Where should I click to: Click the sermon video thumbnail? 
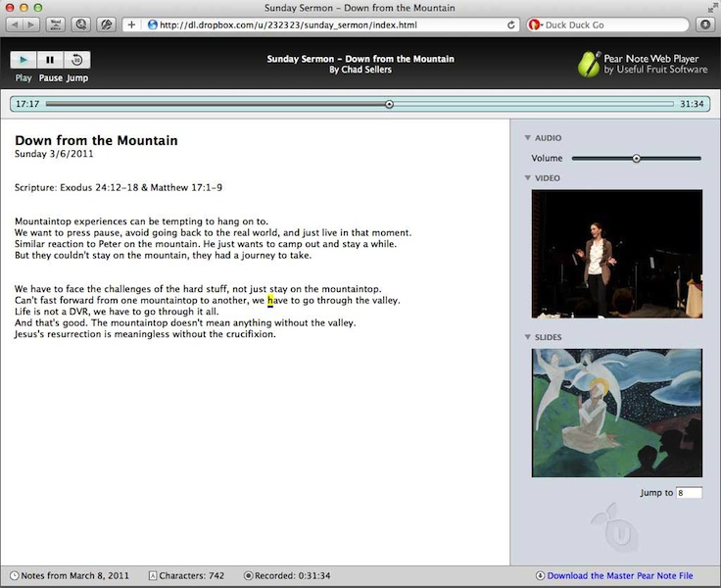coord(617,254)
